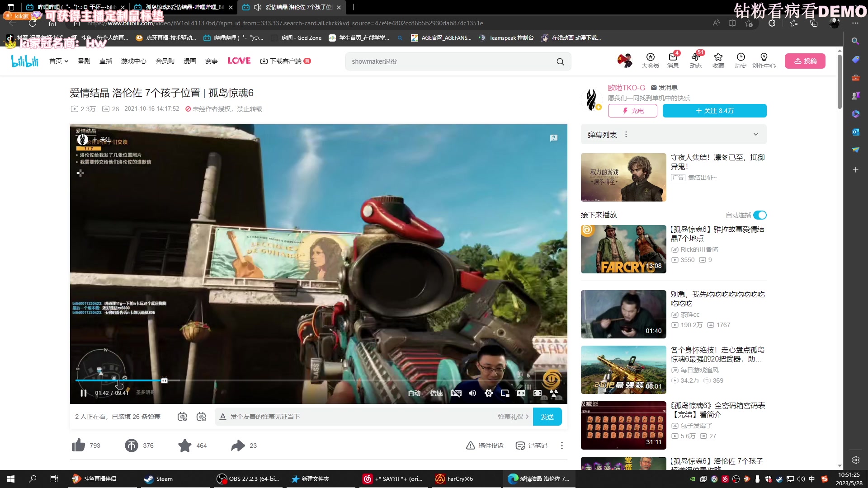Open the 消息 messages icon
The width and height of the screenshot is (868, 488).
click(x=673, y=61)
